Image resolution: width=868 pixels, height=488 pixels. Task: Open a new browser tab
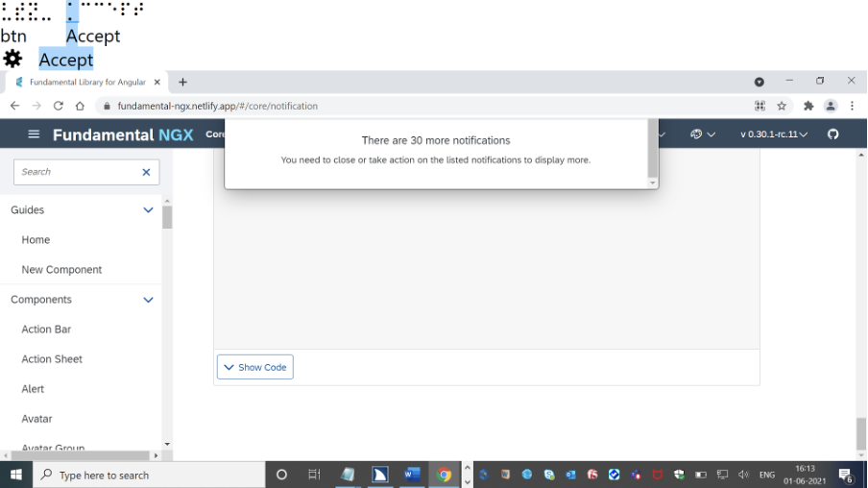182,82
